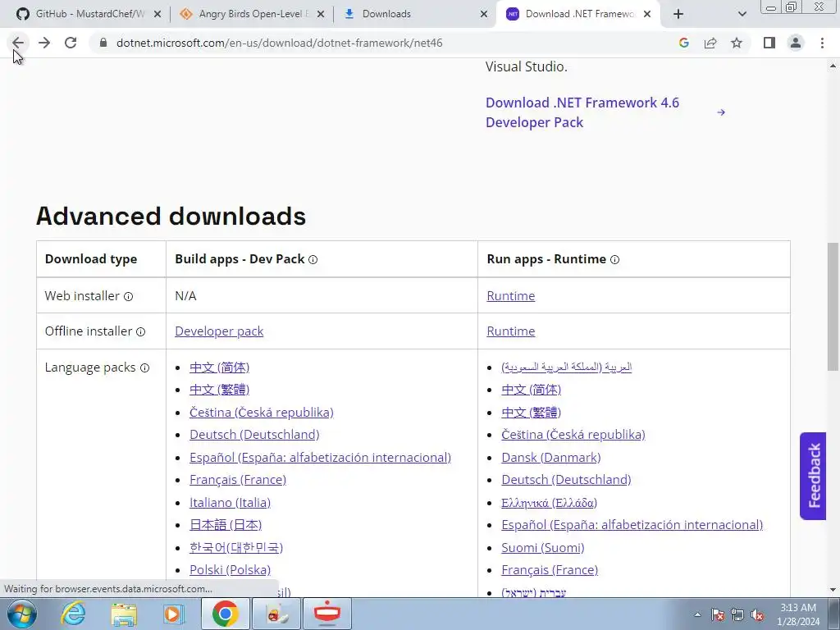The width and height of the screenshot is (840, 630).
Task: Go back using the browser back arrow
Action: [18, 43]
